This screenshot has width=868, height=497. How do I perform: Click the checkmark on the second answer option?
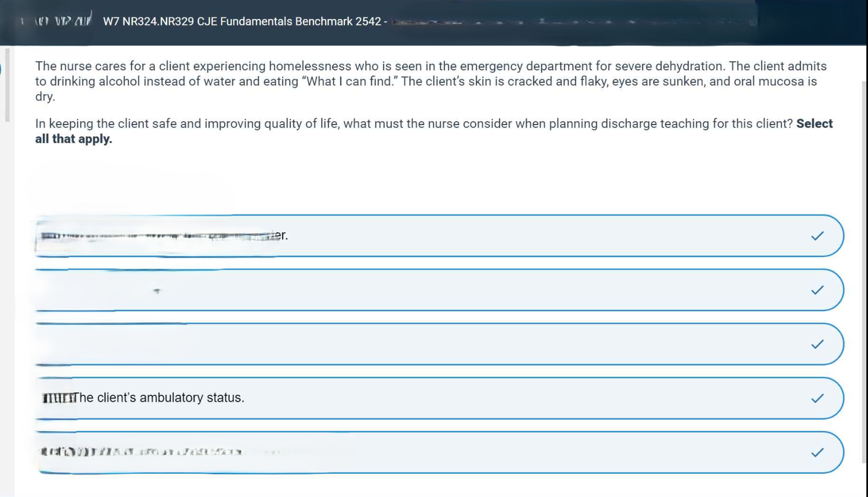(817, 290)
